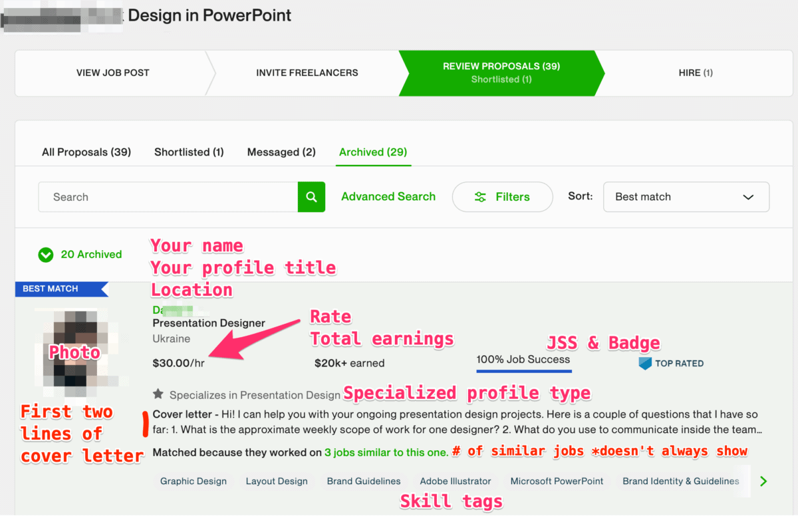Click inside the proposal Search field
Image resolution: width=798 pixels, height=532 pixels.
(x=166, y=196)
